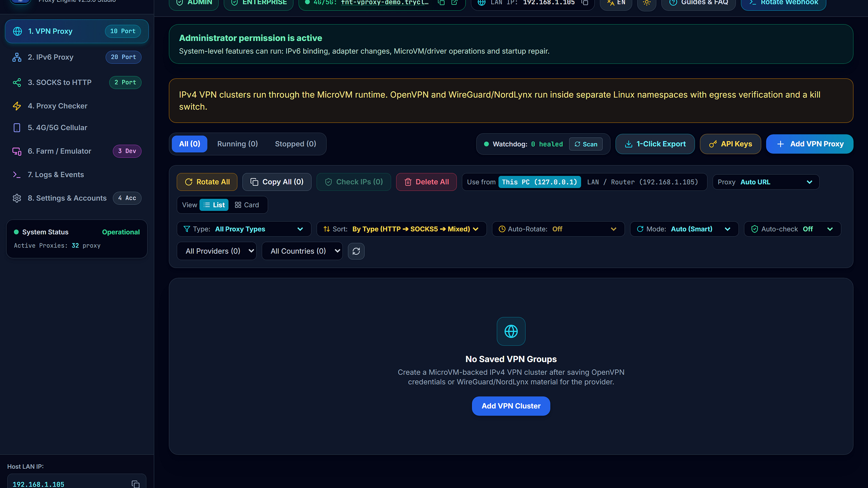Open the Auto-check Off dropdown
This screenshot has height=488, width=868.
point(792,229)
